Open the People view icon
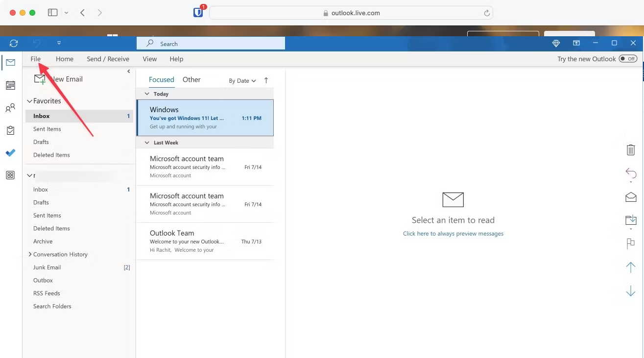Viewport: 644px width, 358px height. pos(10,108)
